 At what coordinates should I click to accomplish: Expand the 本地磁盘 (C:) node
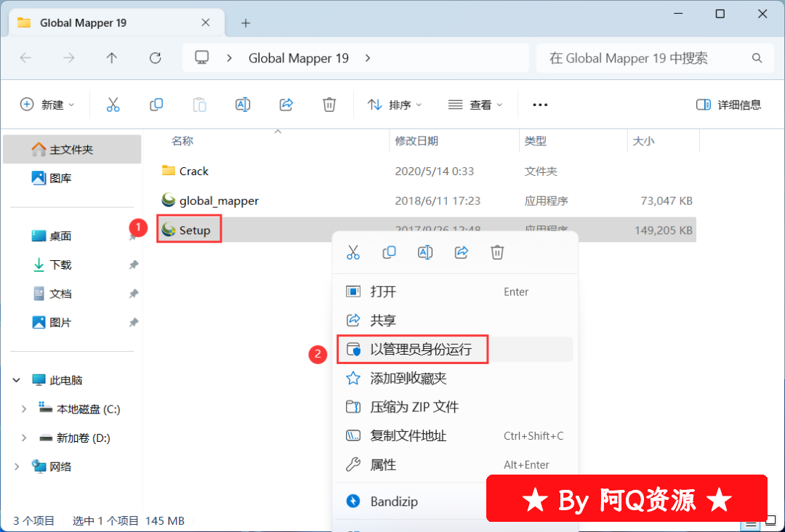(x=23, y=409)
